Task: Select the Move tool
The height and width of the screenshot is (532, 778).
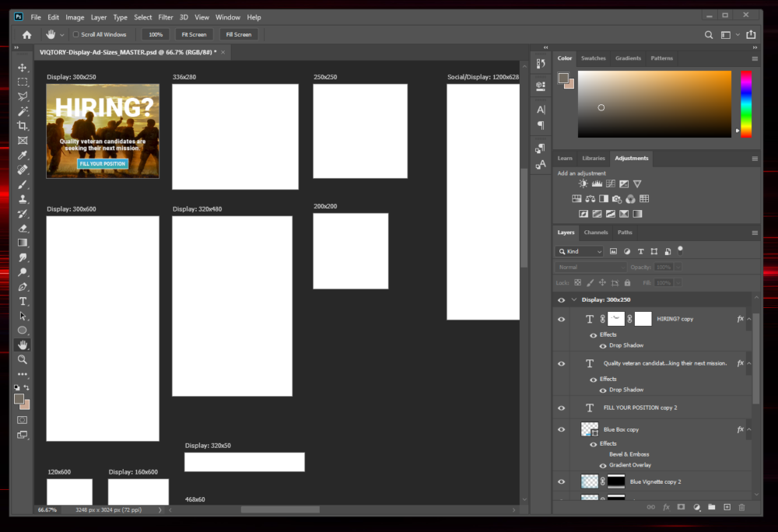Action: point(23,67)
